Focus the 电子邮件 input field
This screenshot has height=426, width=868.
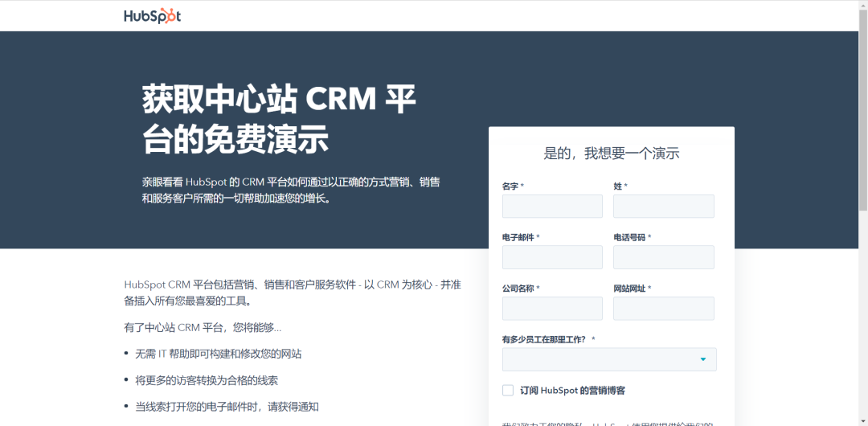pyautogui.click(x=552, y=257)
